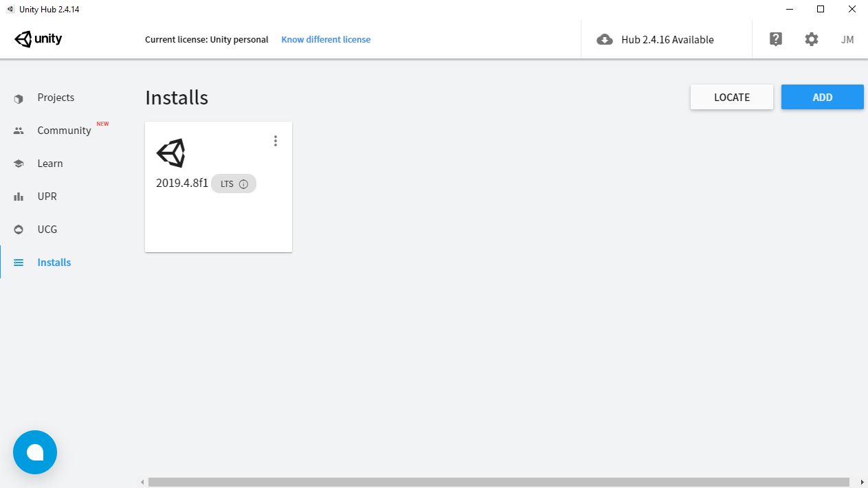Click the Unity cube icon on install card
This screenshot has width=868, height=488.
point(171,153)
